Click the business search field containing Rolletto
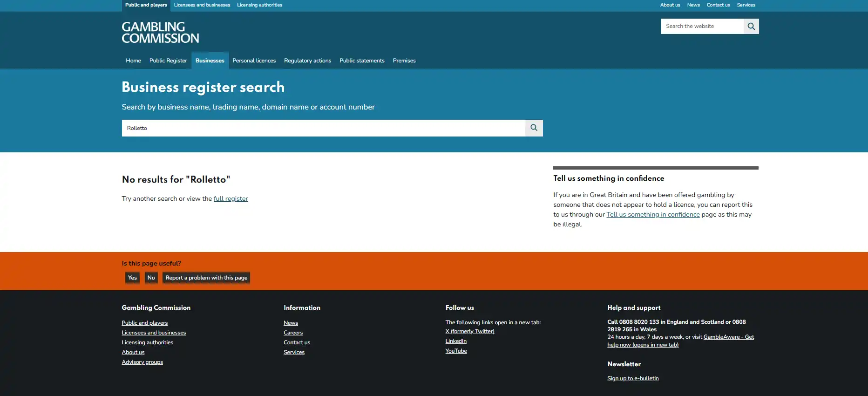The height and width of the screenshot is (396, 868). [x=324, y=128]
